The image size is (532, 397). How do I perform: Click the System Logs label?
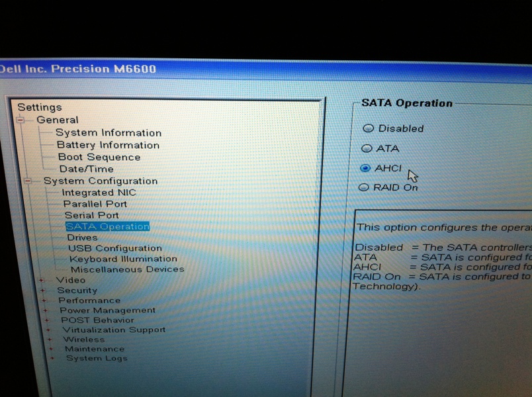click(97, 358)
